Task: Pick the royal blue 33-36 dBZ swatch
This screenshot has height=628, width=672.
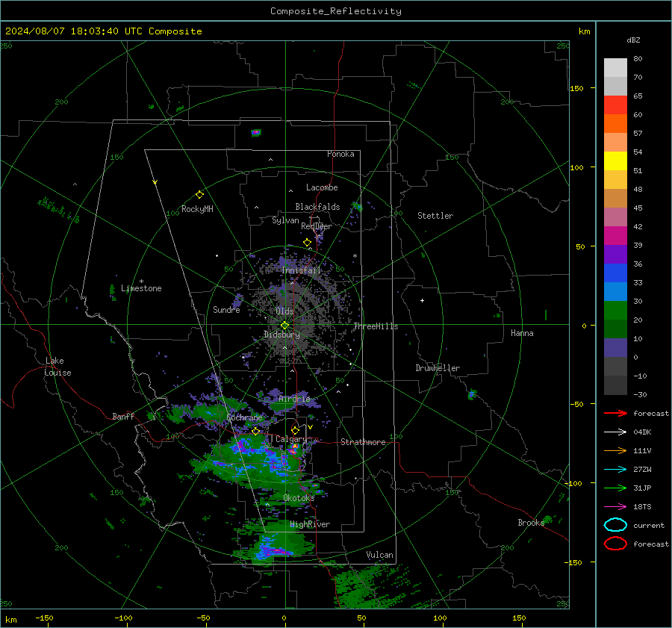Action: [615, 273]
